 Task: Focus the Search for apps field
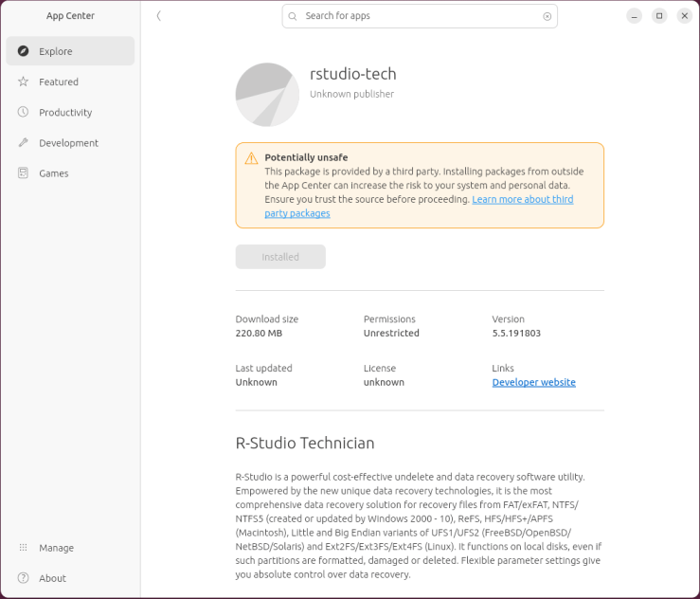point(420,16)
